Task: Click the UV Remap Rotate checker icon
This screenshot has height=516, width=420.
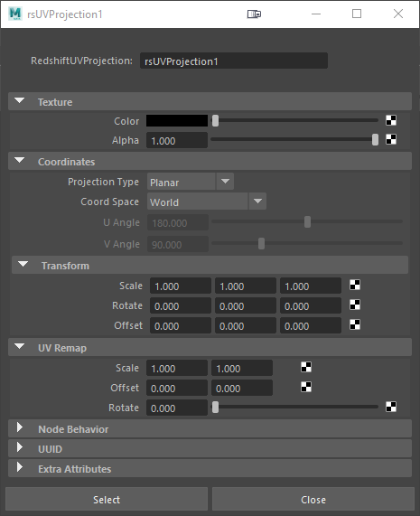Action: click(391, 407)
